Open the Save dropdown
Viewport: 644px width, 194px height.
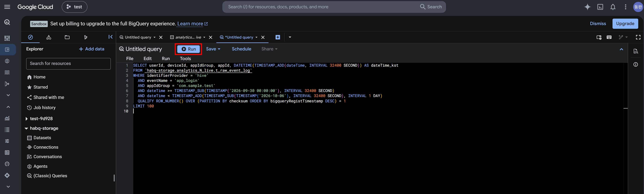pos(213,49)
